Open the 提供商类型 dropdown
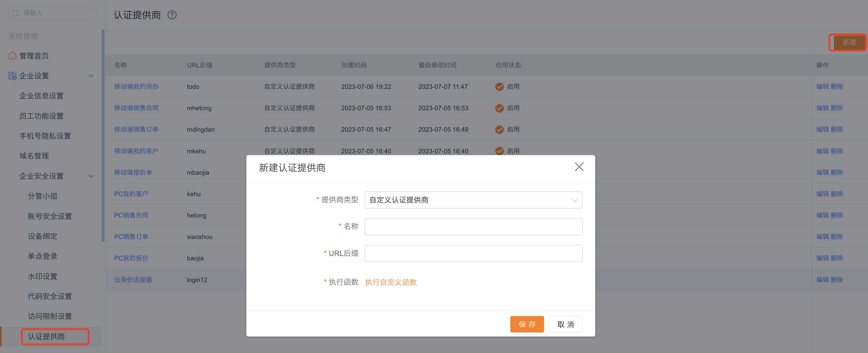This screenshot has width=868, height=353. [x=473, y=200]
